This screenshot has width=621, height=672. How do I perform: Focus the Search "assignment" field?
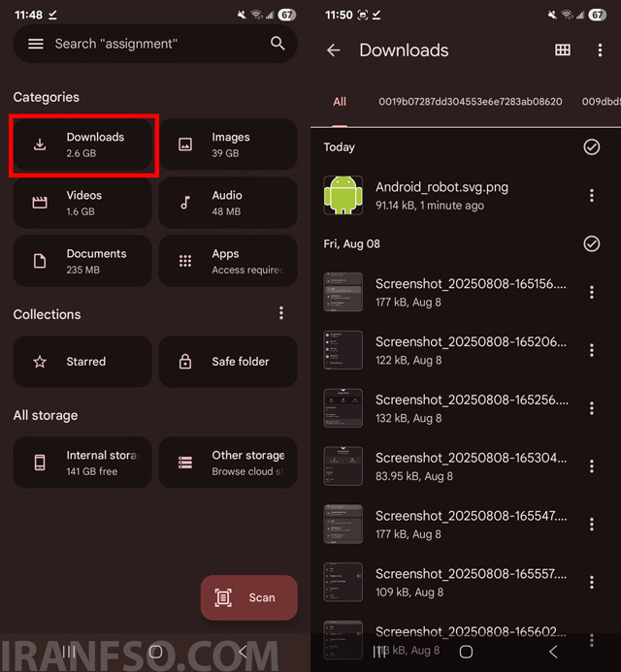(155, 44)
